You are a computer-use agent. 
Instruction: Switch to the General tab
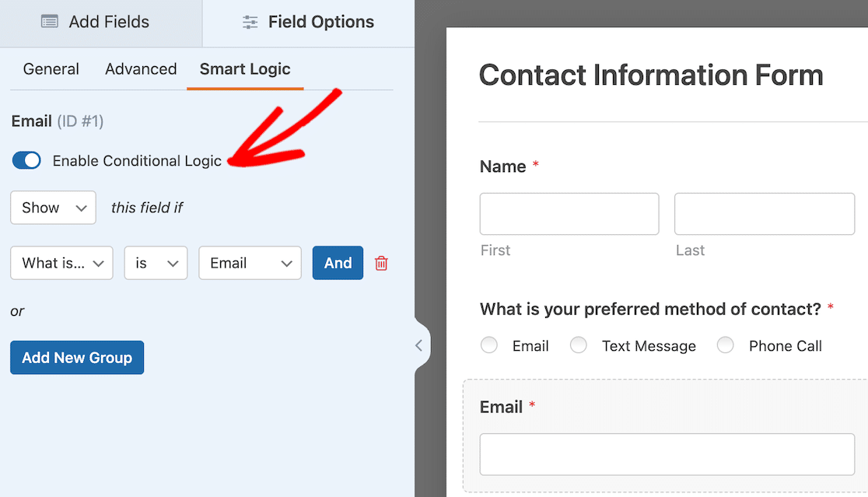pos(51,69)
